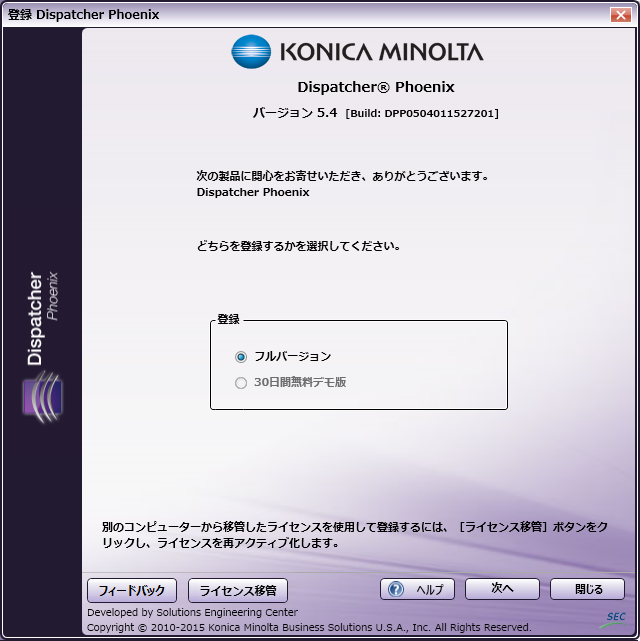The image size is (640, 641).
Task: Click the Konica Minolta globe logo
Action: [251, 52]
